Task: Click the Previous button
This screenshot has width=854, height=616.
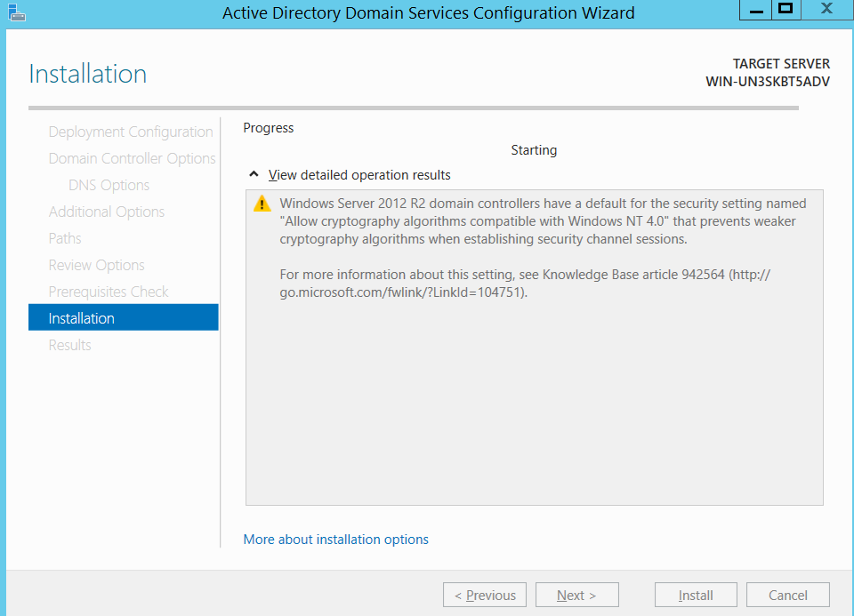Action: [485, 595]
